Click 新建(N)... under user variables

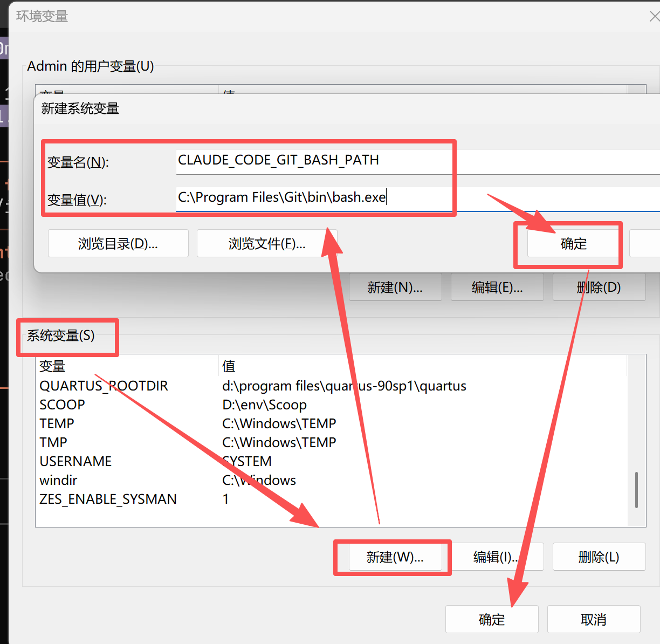tap(395, 287)
